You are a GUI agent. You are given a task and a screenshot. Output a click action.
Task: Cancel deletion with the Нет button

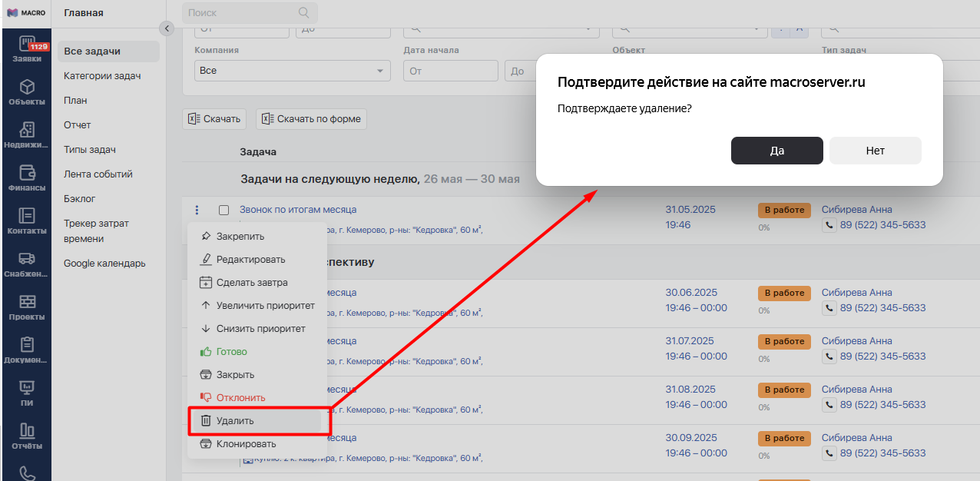875,151
